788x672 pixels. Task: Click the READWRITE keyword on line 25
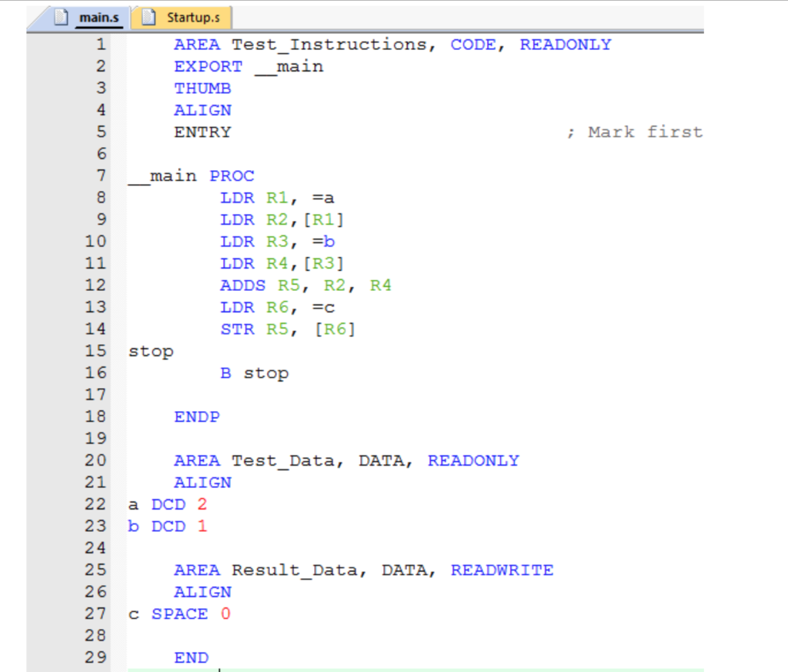(x=502, y=570)
